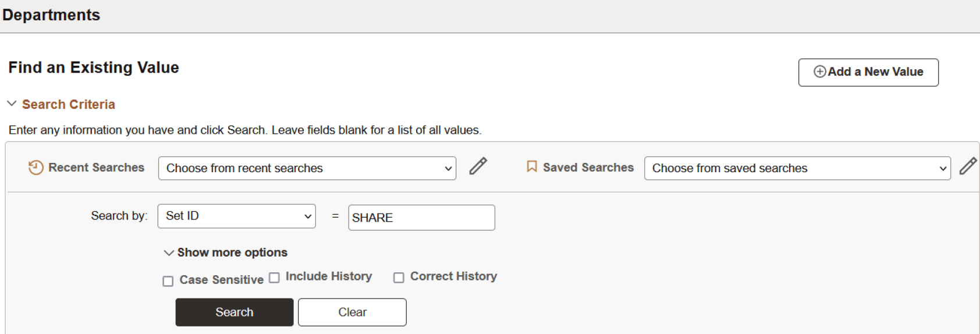Click the chevron next to Show more options
This screenshot has height=334, width=980.
tap(169, 253)
